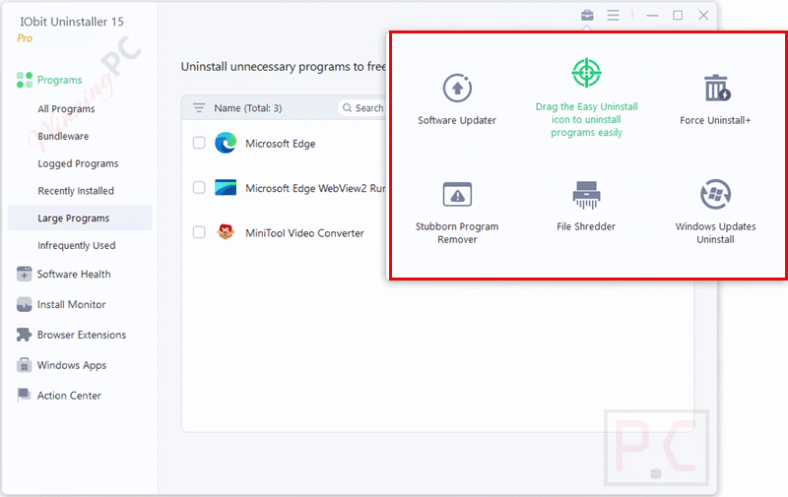This screenshot has height=497, width=788.
Task: Click Stubborn Program Remover label
Action: pos(457,233)
